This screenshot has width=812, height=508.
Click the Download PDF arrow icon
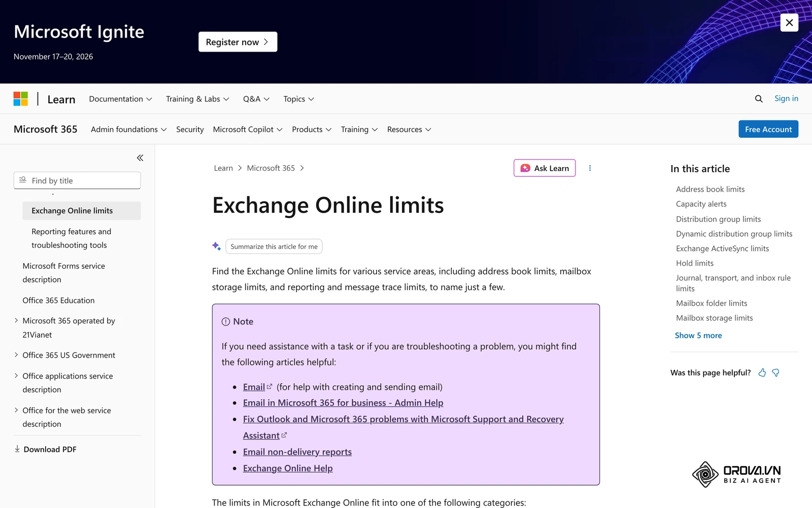(x=17, y=449)
